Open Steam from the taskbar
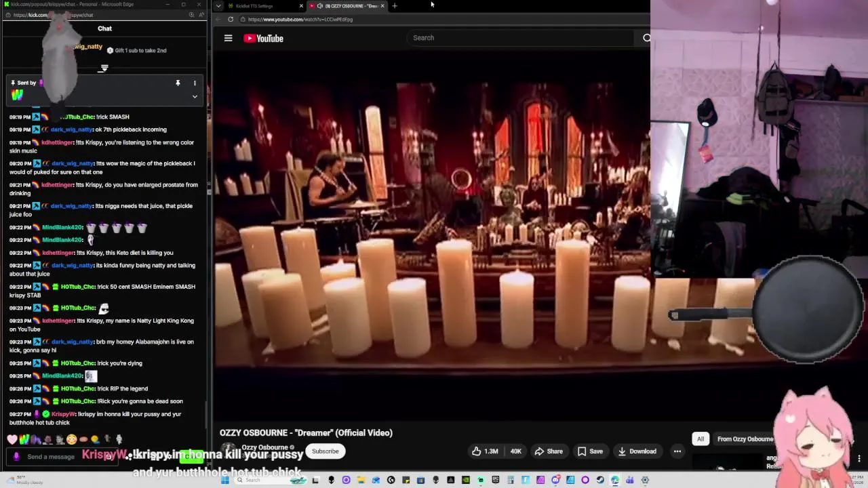Screen dimensions: 868x488 (x=600, y=480)
